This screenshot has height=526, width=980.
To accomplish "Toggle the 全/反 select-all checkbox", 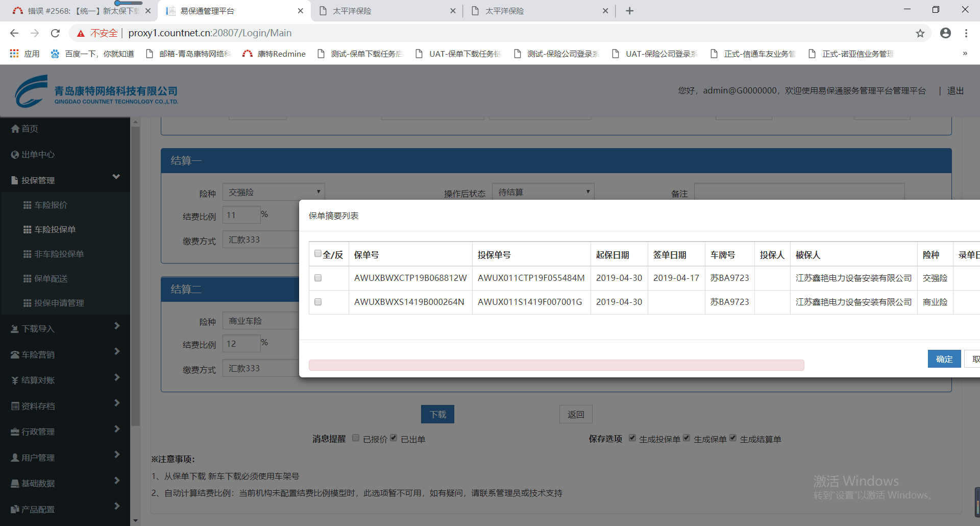I will [x=318, y=254].
